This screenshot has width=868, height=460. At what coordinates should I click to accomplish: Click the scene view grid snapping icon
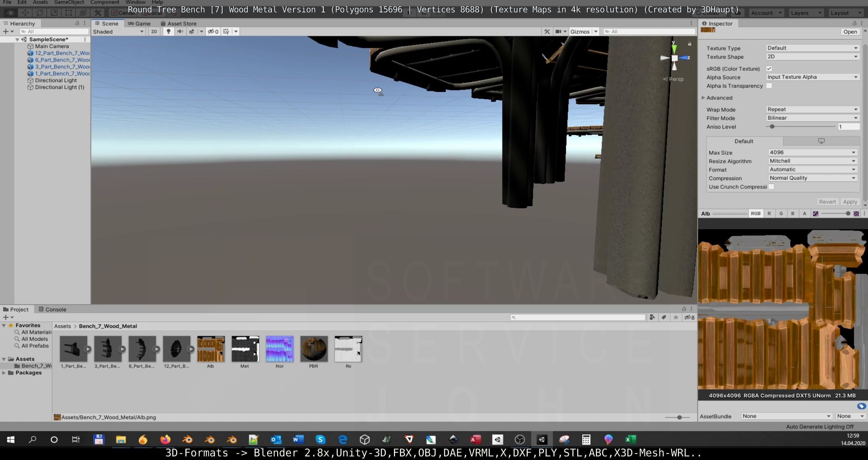pyautogui.click(x=226, y=31)
